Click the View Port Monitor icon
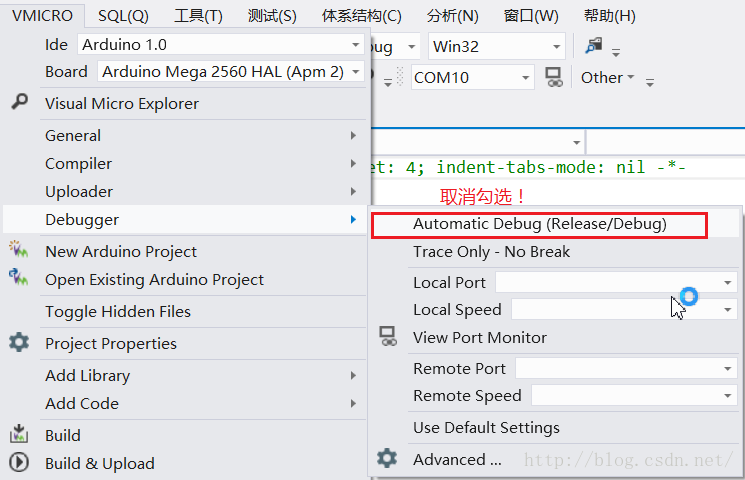 388,336
